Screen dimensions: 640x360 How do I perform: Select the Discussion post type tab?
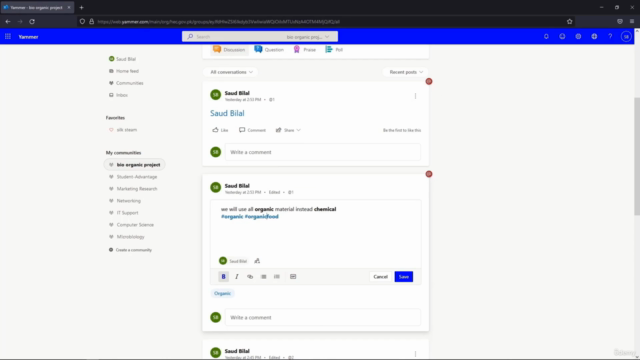[x=229, y=50]
